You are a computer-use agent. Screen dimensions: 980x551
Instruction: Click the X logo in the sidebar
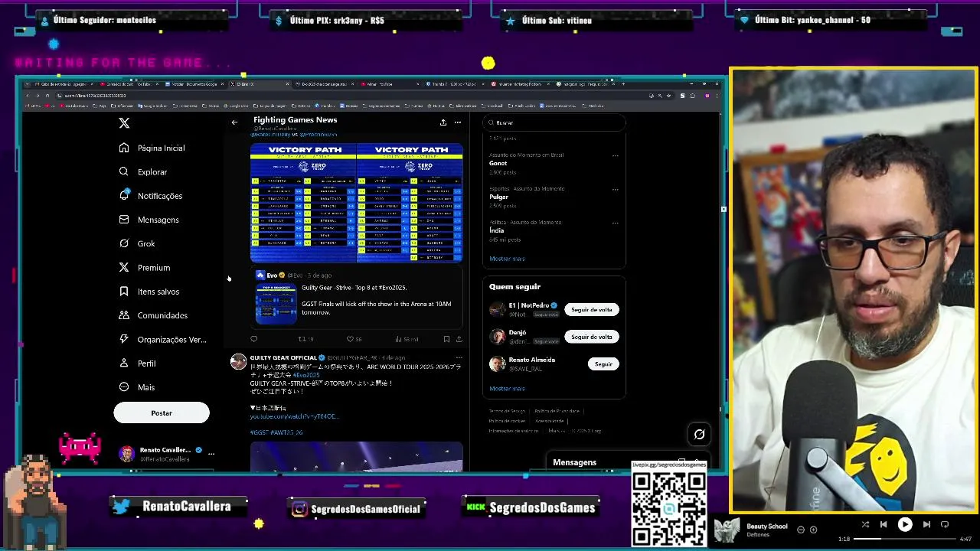124,122
